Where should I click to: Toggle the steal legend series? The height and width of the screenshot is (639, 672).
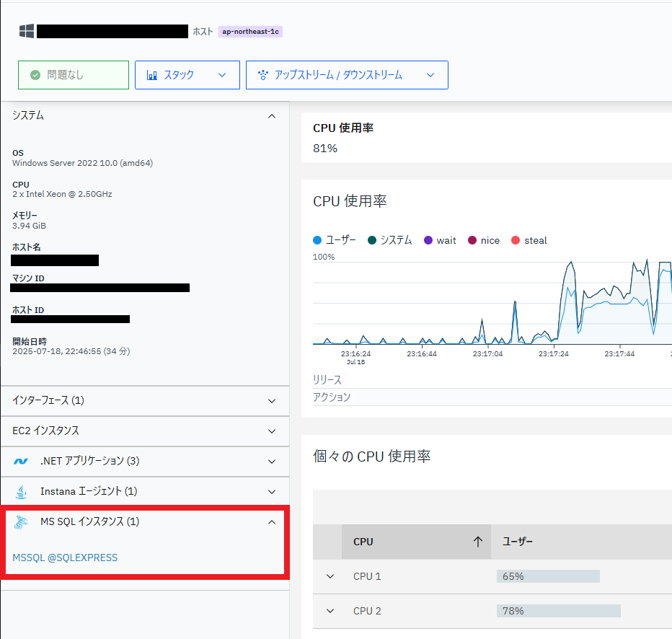[529, 240]
